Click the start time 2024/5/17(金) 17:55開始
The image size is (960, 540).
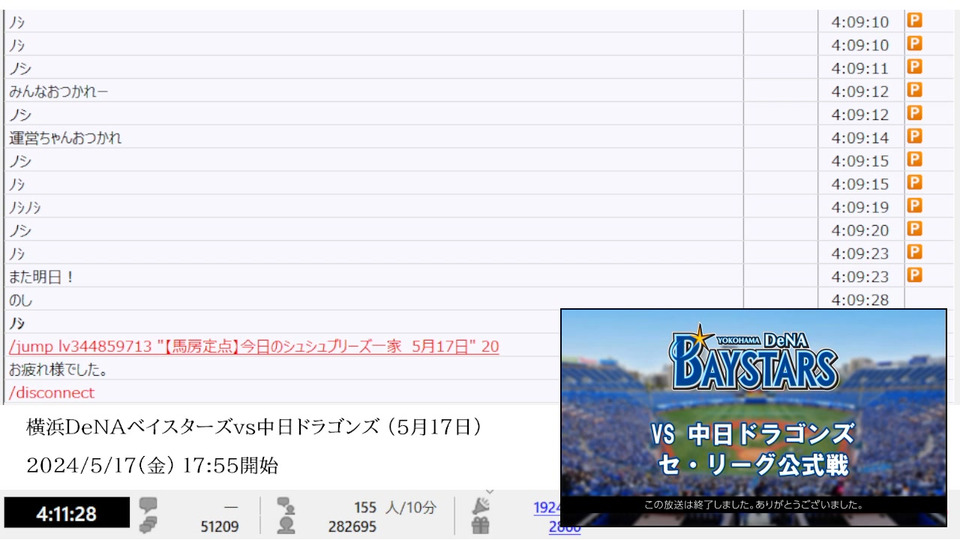(x=152, y=465)
